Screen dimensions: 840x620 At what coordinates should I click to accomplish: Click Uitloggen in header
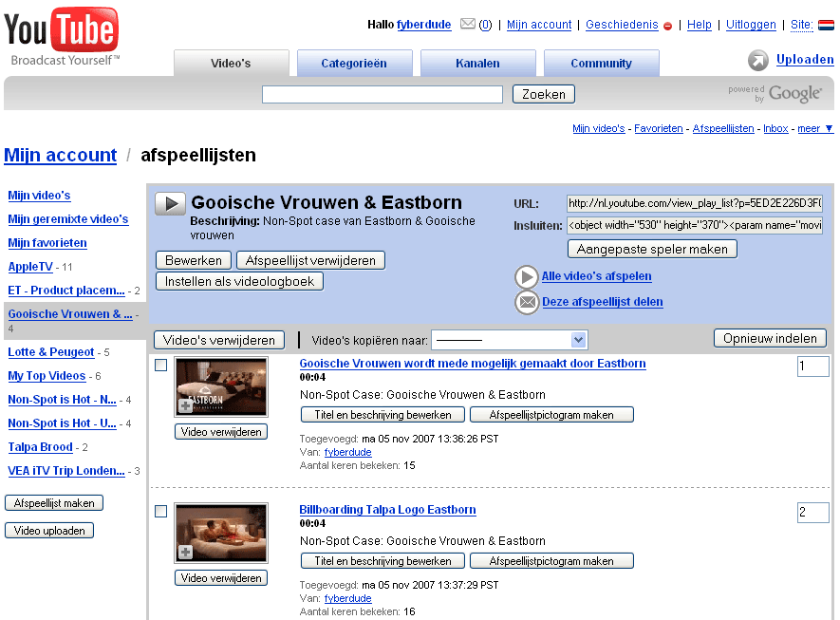[751, 25]
